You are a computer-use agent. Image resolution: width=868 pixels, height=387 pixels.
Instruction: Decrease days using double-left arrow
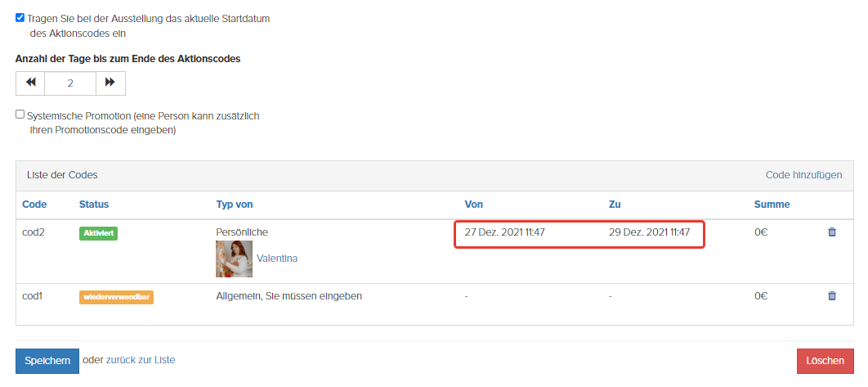click(x=30, y=83)
